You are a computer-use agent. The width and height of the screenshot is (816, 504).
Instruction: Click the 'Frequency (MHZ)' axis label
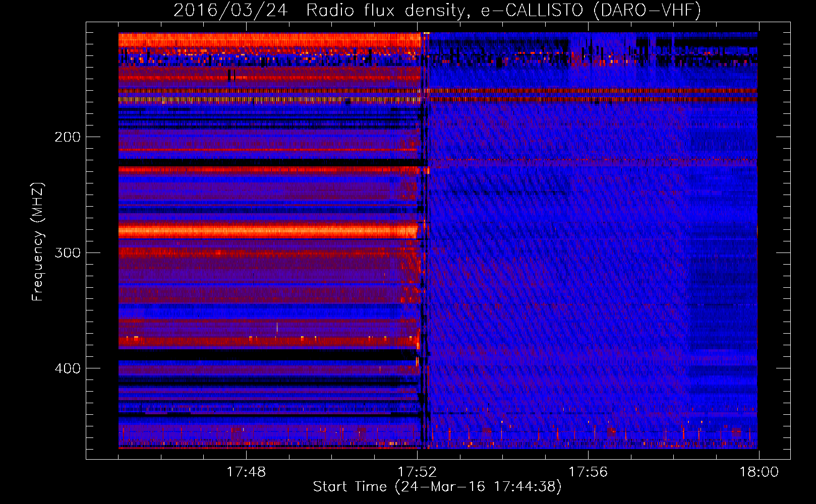click(x=38, y=242)
